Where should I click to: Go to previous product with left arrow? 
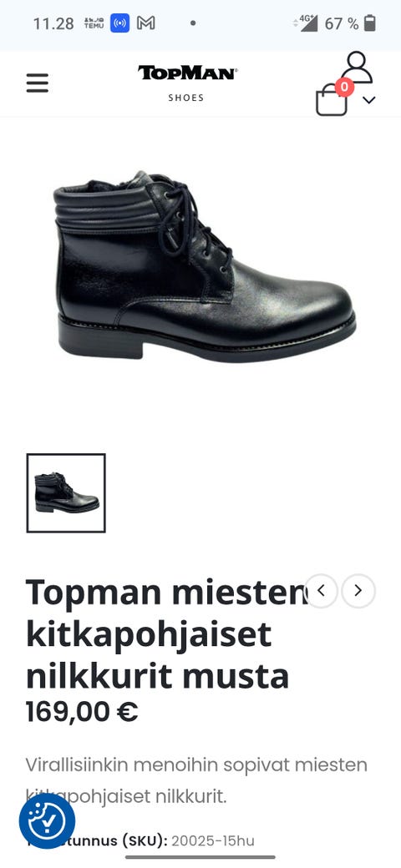(x=322, y=591)
